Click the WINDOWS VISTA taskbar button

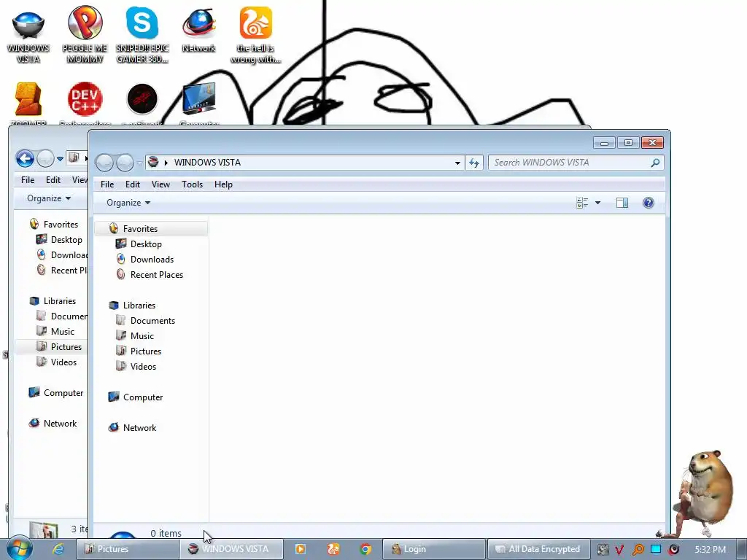tap(232, 549)
